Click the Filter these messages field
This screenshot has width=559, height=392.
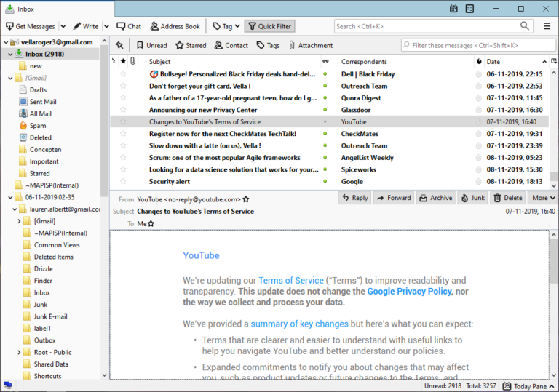click(x=478, y=45)
